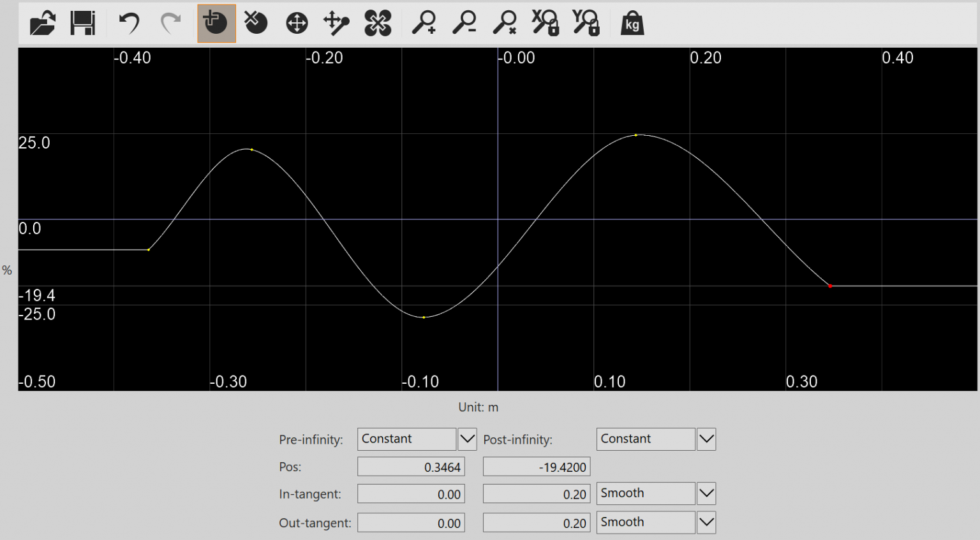Zoom out of the curve view
980x540 pixels.
(x=463, y=23)
